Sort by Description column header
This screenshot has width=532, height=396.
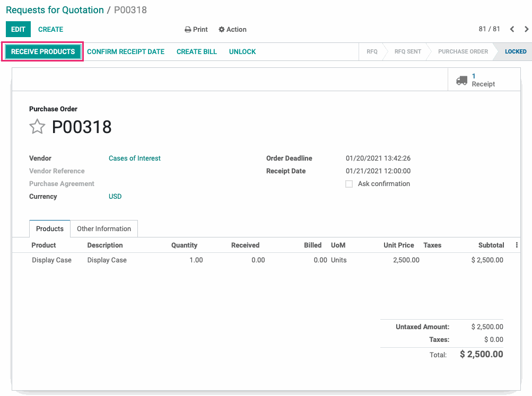105,245
